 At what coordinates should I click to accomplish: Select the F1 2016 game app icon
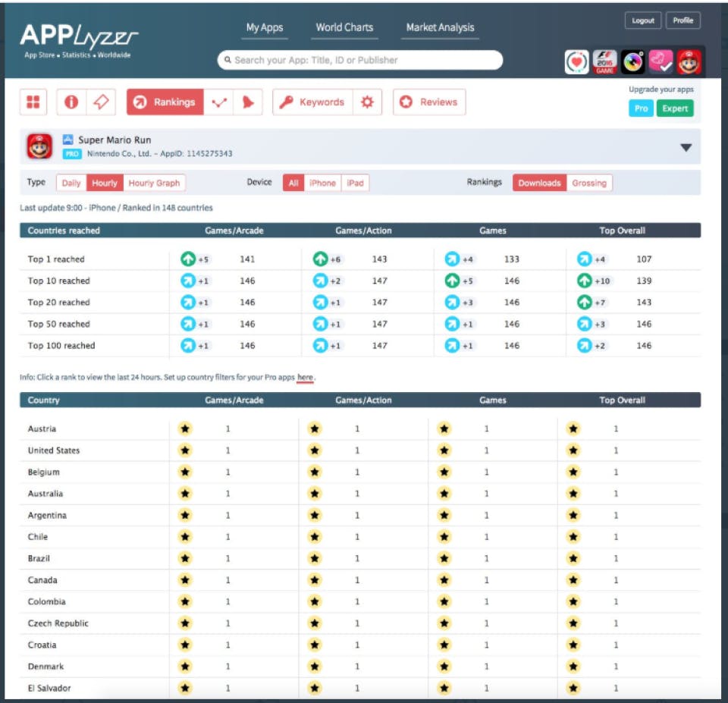coord(604,61)
